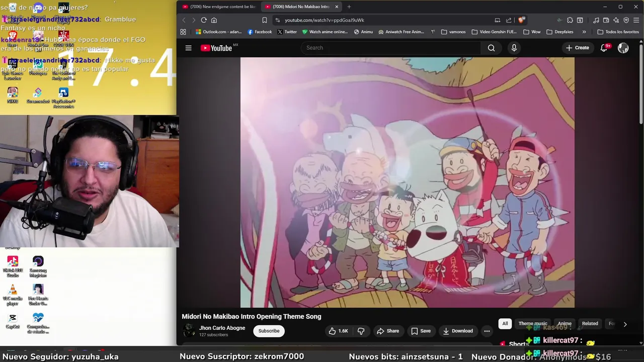Show more filter chips with arrow

625,324
